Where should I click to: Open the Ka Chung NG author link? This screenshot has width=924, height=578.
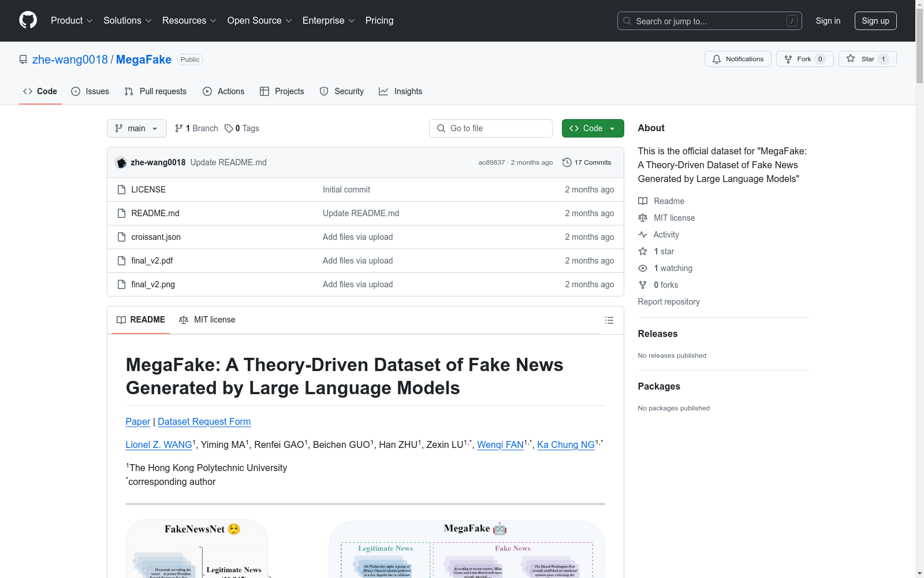click(566, 444)
